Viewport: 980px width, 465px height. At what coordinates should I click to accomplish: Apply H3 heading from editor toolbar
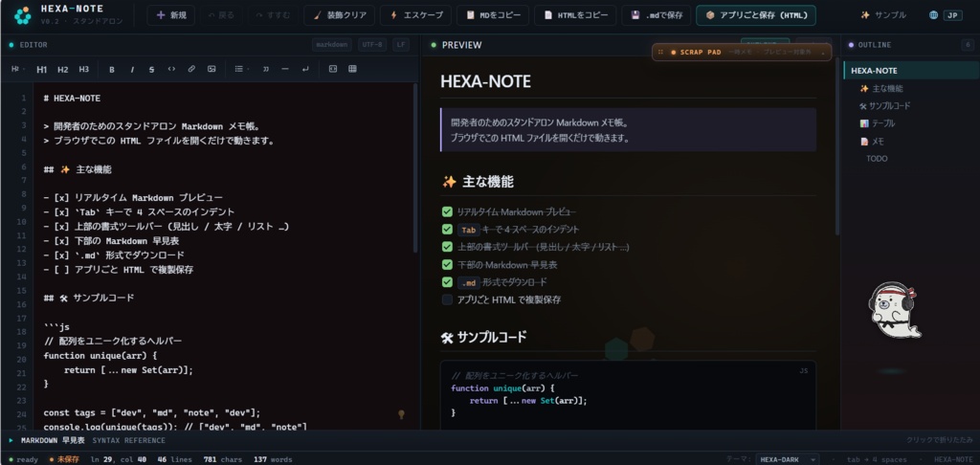pyautogui.click(x=84, y=70)
